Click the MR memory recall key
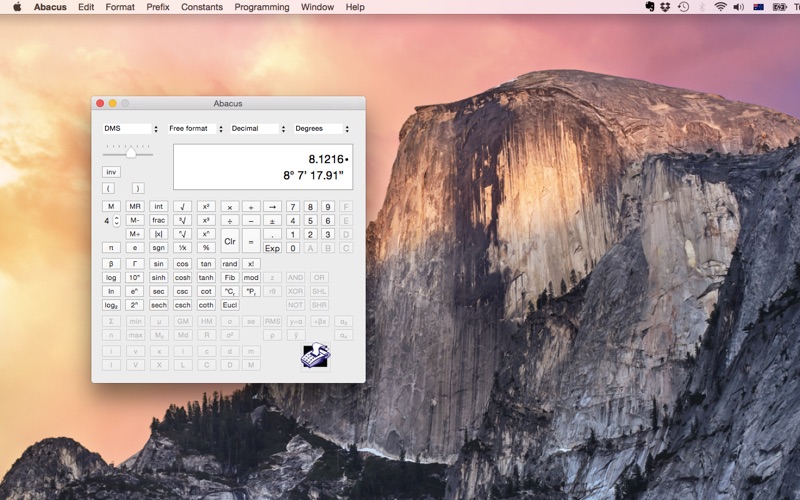The image size is (800, 500). pyautogui.click(x=135, y=207)
